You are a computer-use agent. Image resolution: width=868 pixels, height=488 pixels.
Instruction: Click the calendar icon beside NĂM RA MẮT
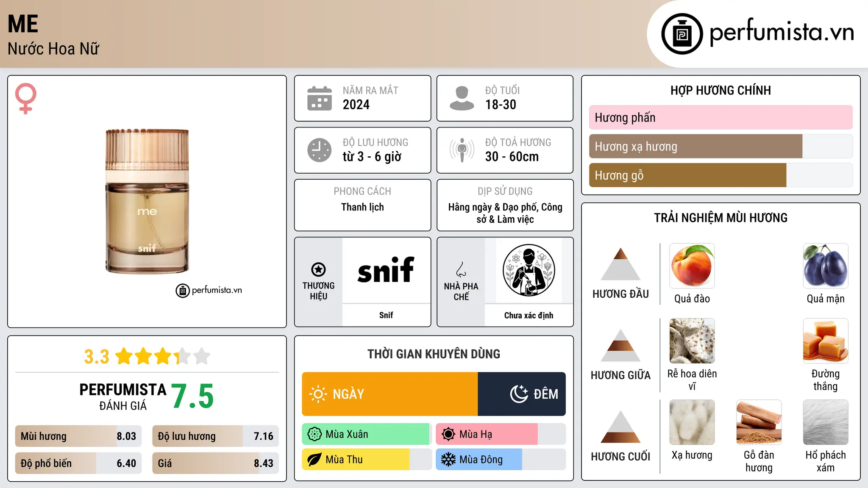pos(320,98)
